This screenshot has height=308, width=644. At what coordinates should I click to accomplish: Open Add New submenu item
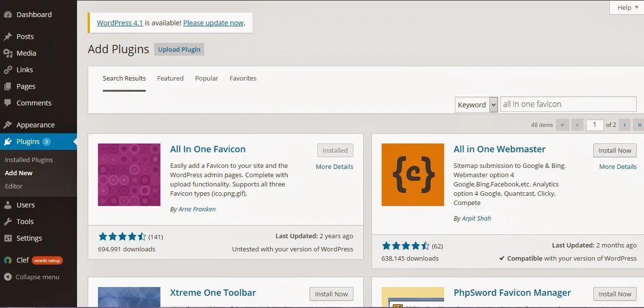[x=19, y=173]
